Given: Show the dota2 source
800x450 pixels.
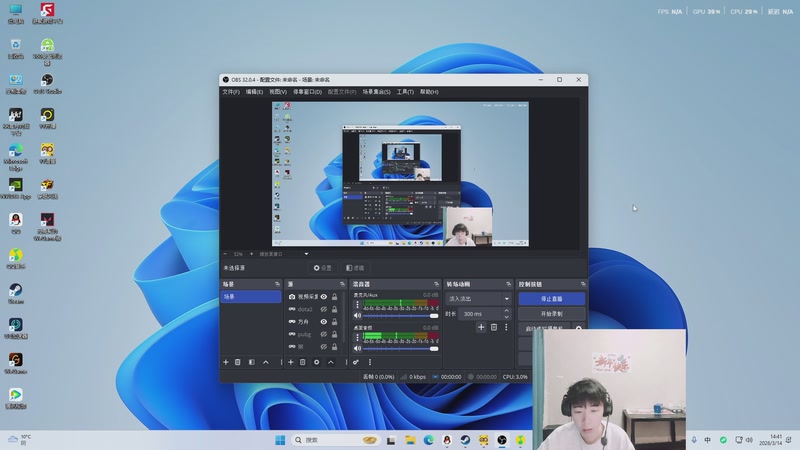Looking at the screenshot, I should coord(323,309).
